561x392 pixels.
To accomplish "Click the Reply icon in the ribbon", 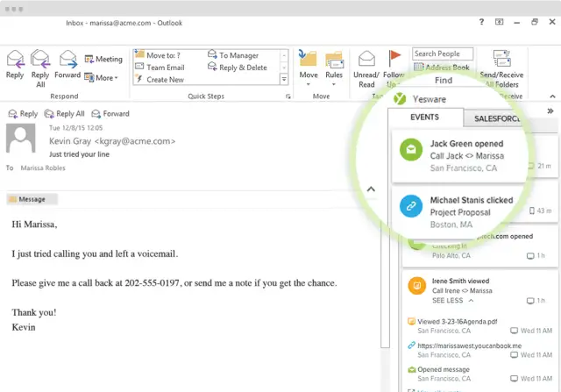I will (15, 60).
